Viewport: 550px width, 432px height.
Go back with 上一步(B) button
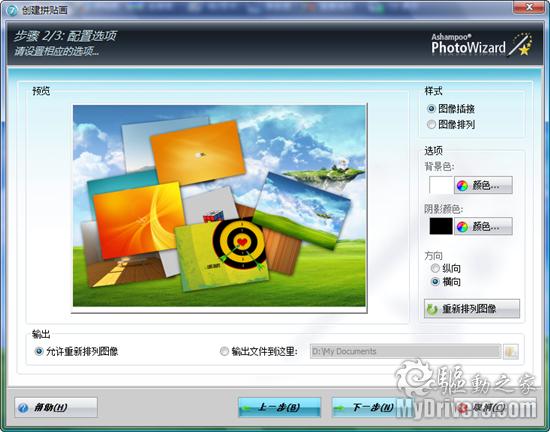click(x=280, y=407)
